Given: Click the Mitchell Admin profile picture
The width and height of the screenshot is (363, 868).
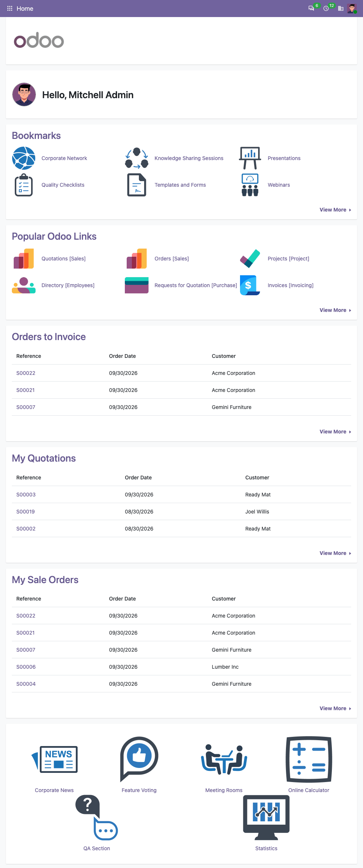Looking at the screenshot, I should tap(24, 94).
